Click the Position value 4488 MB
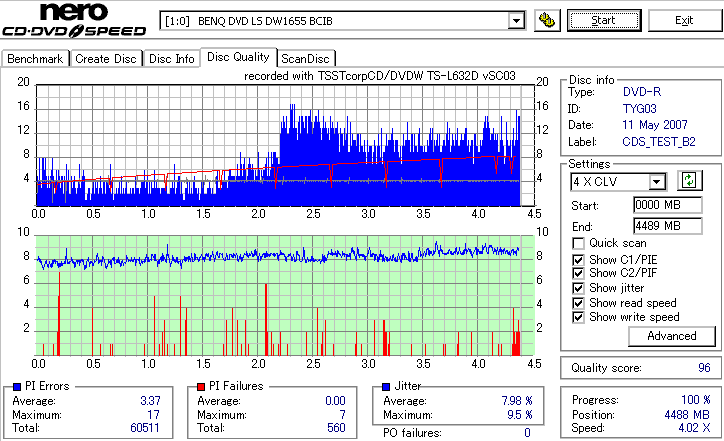This screenshot has height=441, width=724. 687,415
